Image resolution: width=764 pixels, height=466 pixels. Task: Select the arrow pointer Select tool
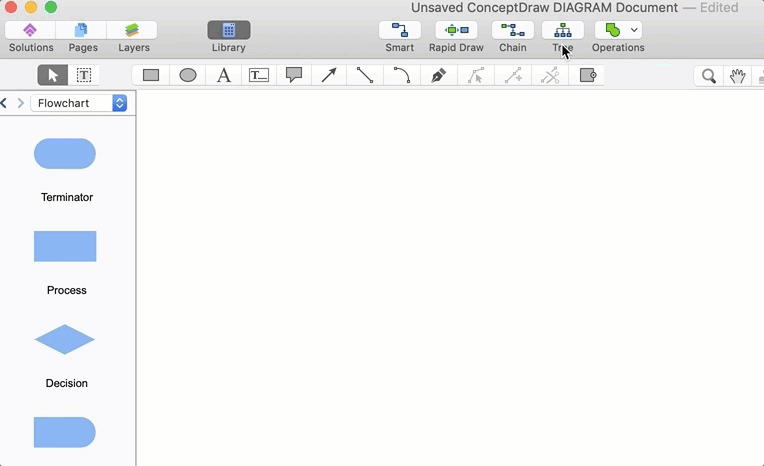(x=53, y=76)
